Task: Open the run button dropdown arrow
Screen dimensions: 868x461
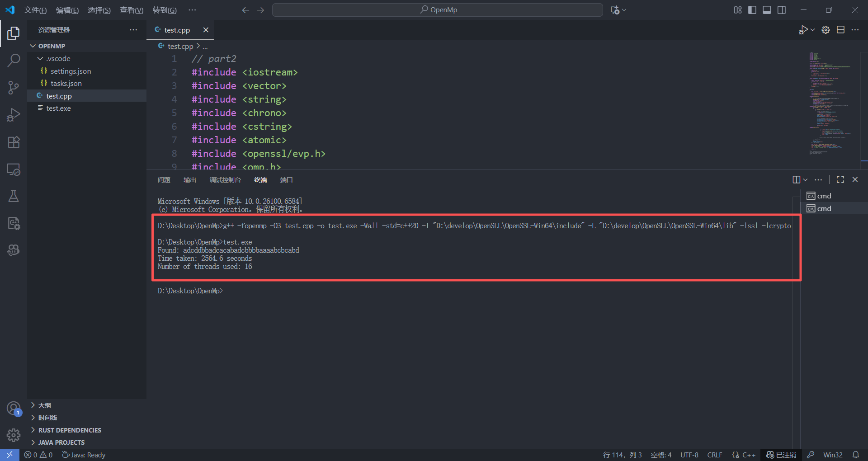Action: point(813,30)
